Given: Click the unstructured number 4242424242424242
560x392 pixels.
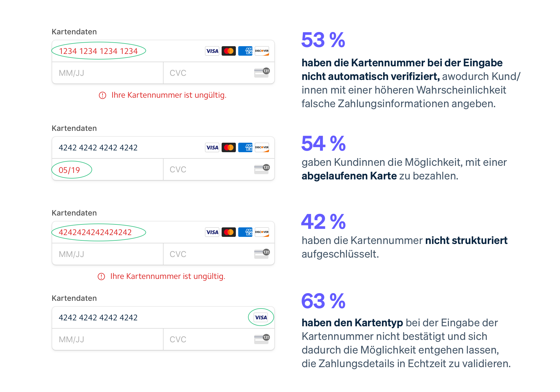Looking at the screenshot, I should coord(95,232).
